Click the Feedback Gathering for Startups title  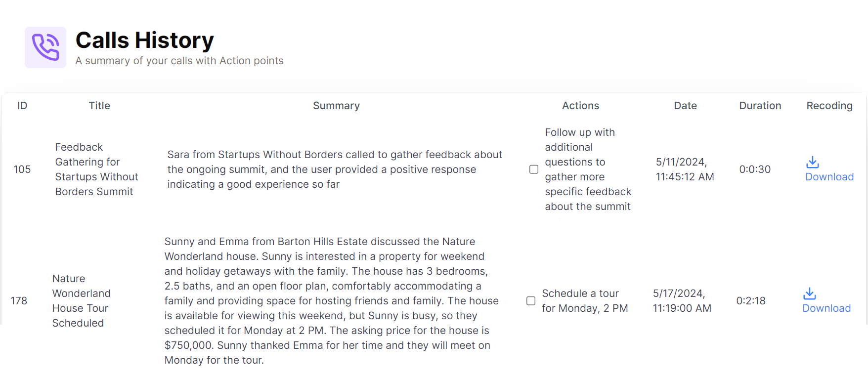[96, 169]
